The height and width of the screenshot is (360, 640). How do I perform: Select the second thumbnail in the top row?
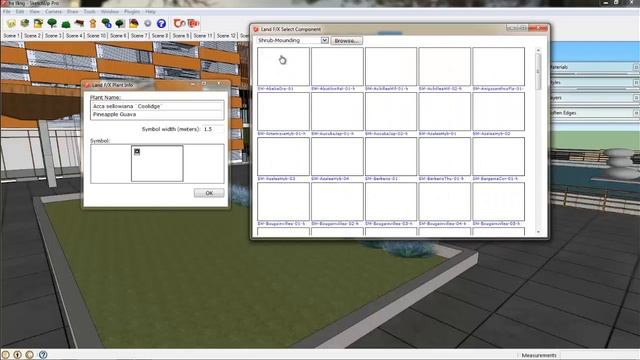pyautogui.click(x=337, y=67)
